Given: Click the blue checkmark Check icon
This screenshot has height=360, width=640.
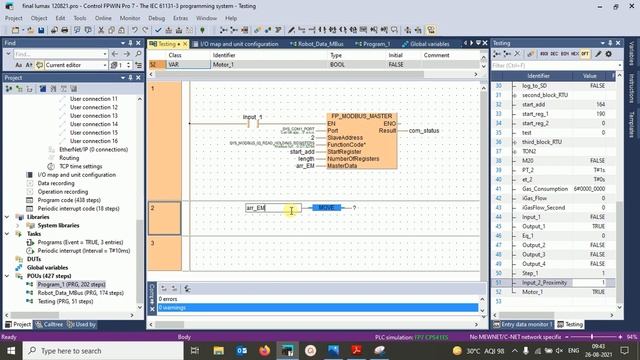Looking at the screenshot, I should click(x=158, y=30).
